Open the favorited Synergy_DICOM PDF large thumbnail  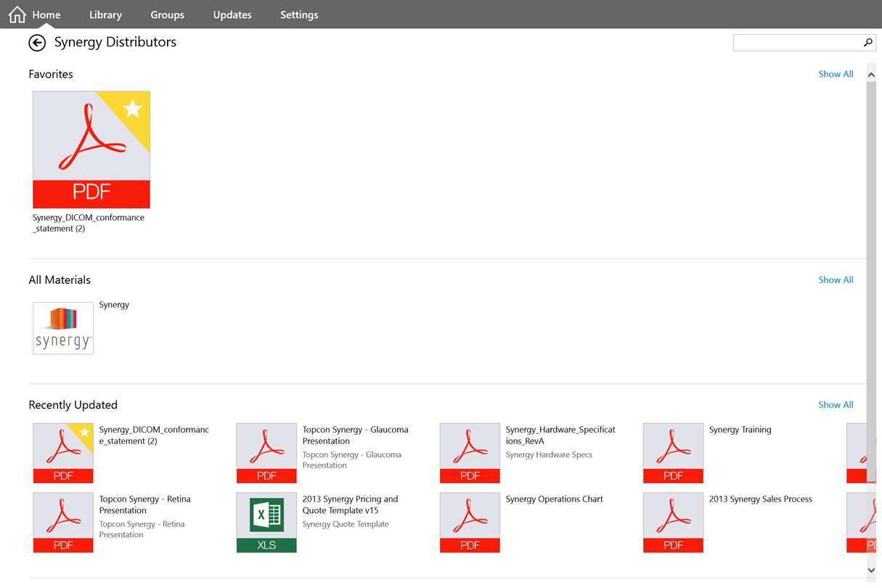[91, 150]
